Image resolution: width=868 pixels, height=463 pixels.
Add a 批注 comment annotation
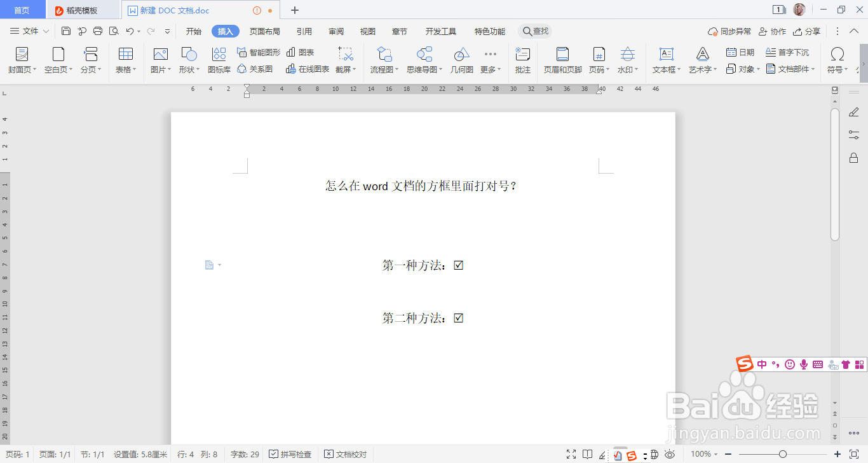pyautogui.click(x=522, y=60)
